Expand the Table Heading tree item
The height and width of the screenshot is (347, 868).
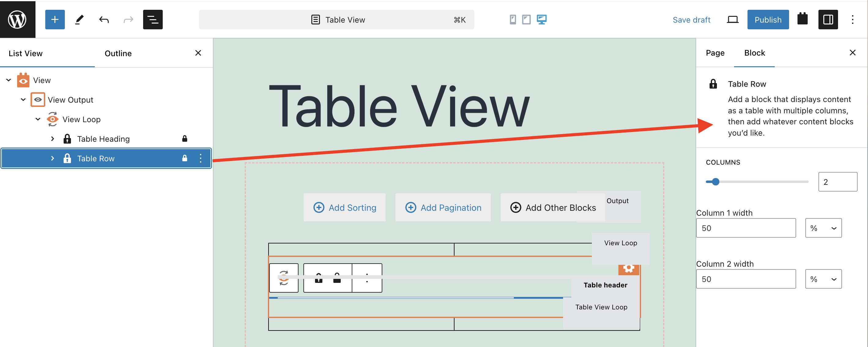[53, 139]
